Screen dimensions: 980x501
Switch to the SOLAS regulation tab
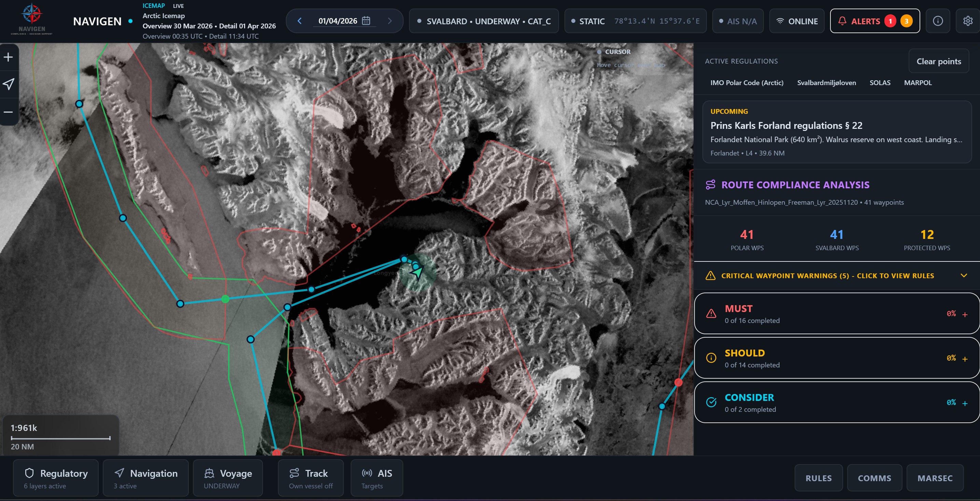[880, 83]
